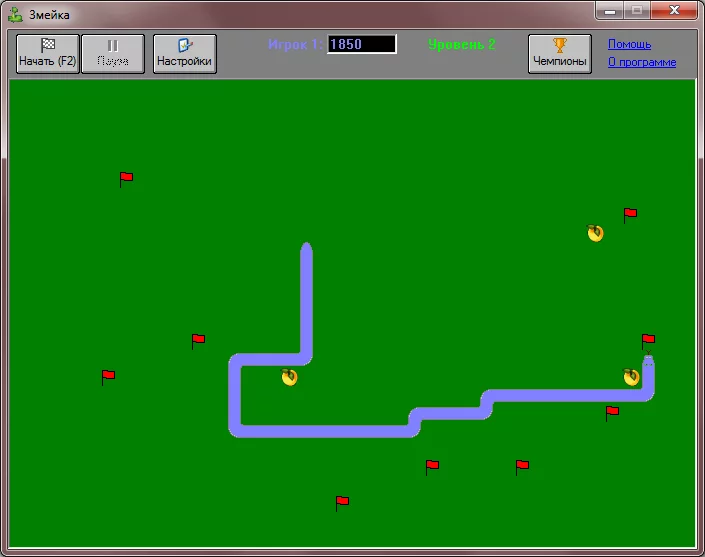This screenshot has width=705, height=557.
Task: Open the О программе about link
Action: pos(642,62)
